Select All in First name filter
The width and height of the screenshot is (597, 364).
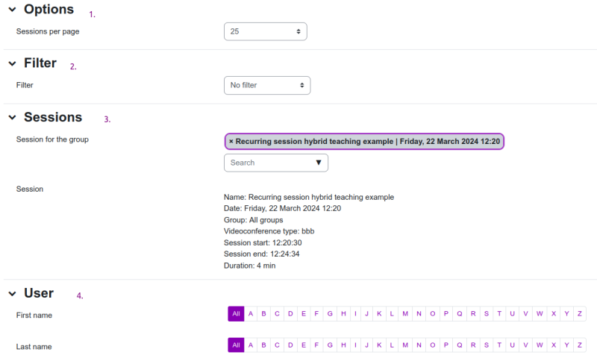[236, 314]
